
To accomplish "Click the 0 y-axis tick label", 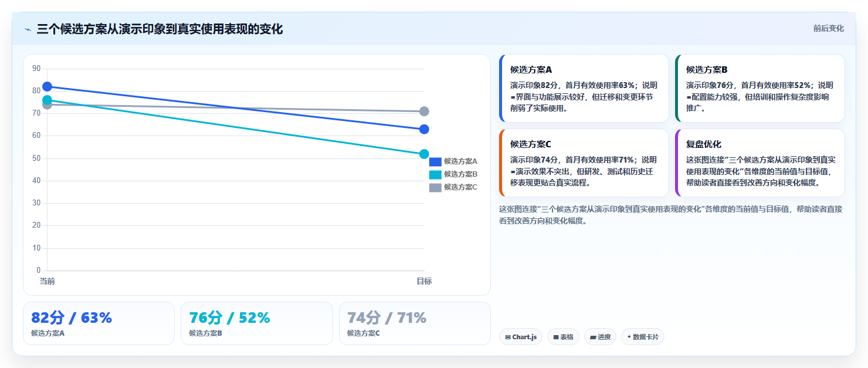I will tap(39, 271).
